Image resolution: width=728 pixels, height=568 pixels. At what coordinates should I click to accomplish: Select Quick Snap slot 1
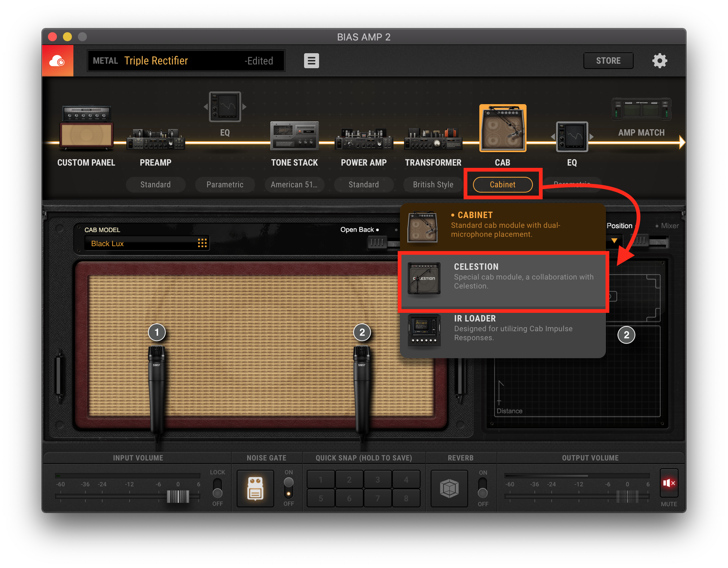(x=321, y=480)
